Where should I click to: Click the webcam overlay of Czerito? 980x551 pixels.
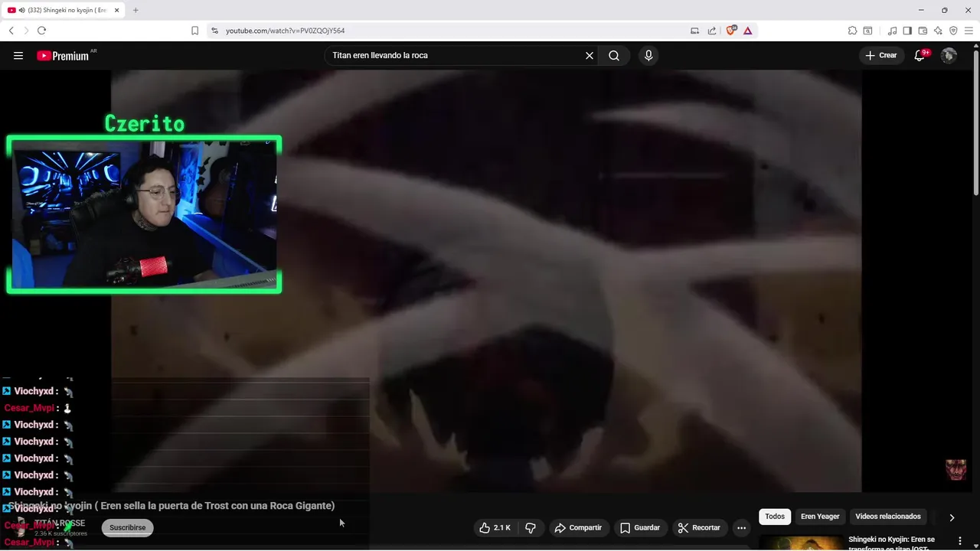(x=144, y=214)
